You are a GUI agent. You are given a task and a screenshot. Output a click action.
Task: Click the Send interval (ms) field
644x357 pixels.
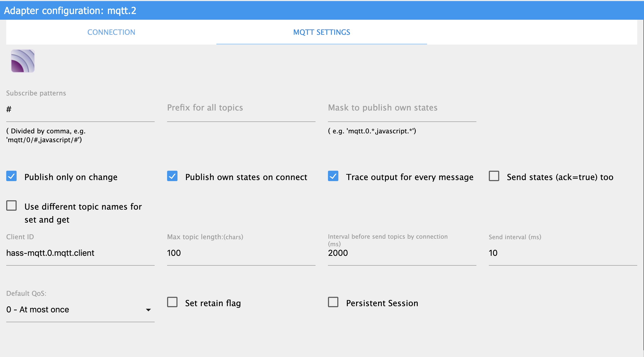tap(563, 253)
